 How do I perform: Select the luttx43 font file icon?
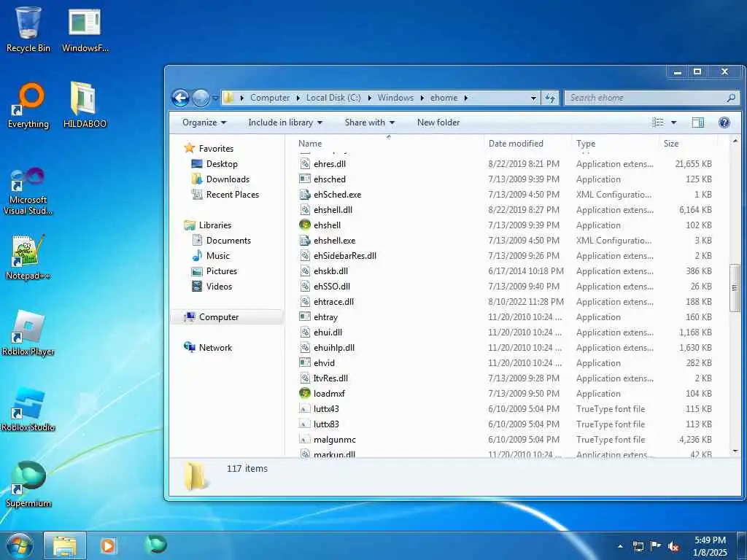305,408
